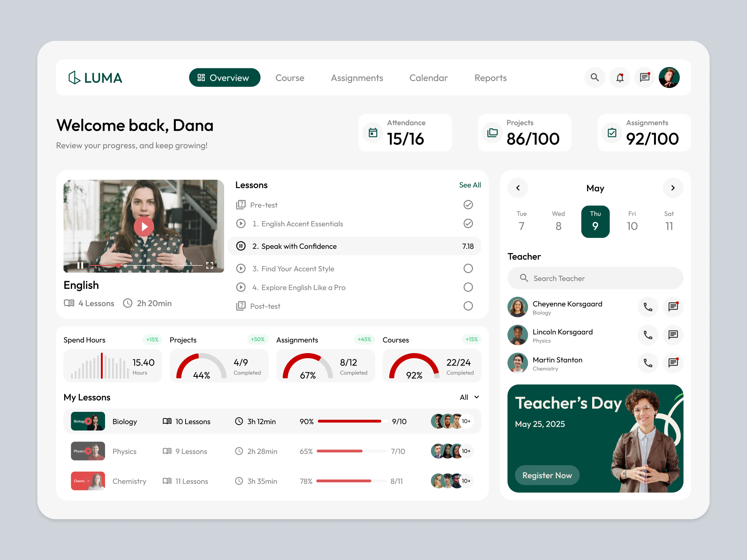This screenshot has width=747, height=560.
Task: Pause the 'Speak with Confidence' lesson
Action: coord(241,246)
